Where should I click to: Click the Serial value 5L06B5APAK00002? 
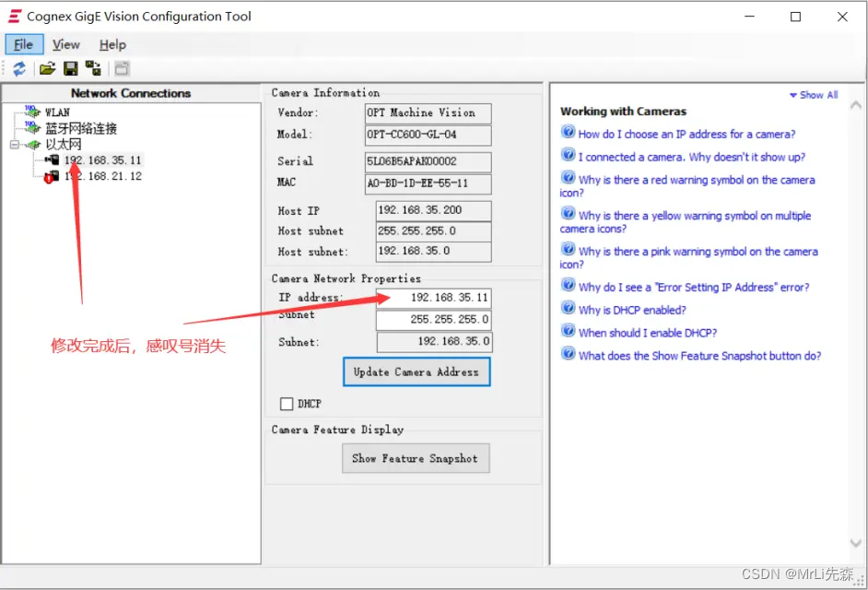(428, 161)
